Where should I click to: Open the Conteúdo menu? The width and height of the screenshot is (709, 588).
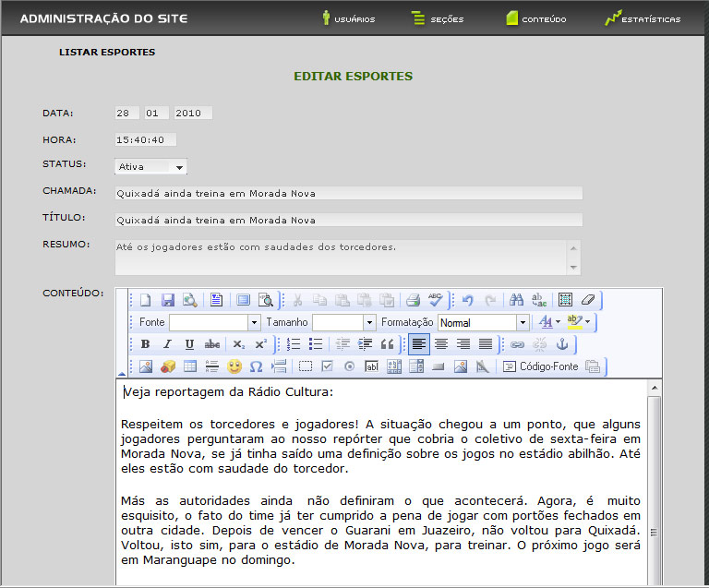coord(536,19)
